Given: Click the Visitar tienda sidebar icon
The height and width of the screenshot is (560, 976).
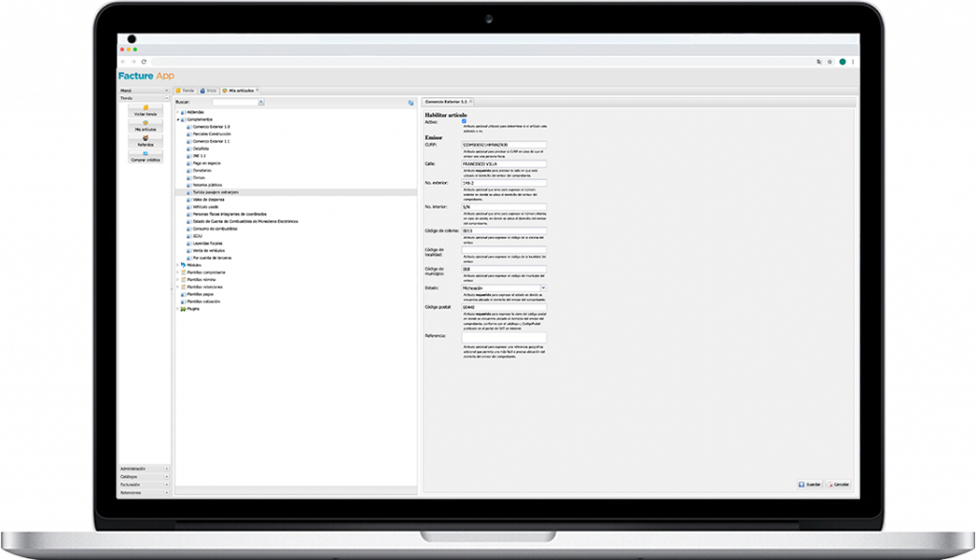Looking at the screenshot, I should tap(145, 110).
